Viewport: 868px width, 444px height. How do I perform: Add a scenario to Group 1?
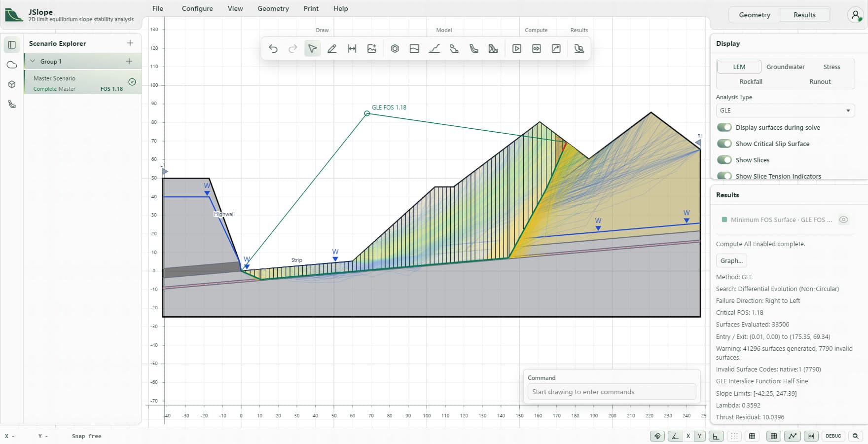pos(129,61)
